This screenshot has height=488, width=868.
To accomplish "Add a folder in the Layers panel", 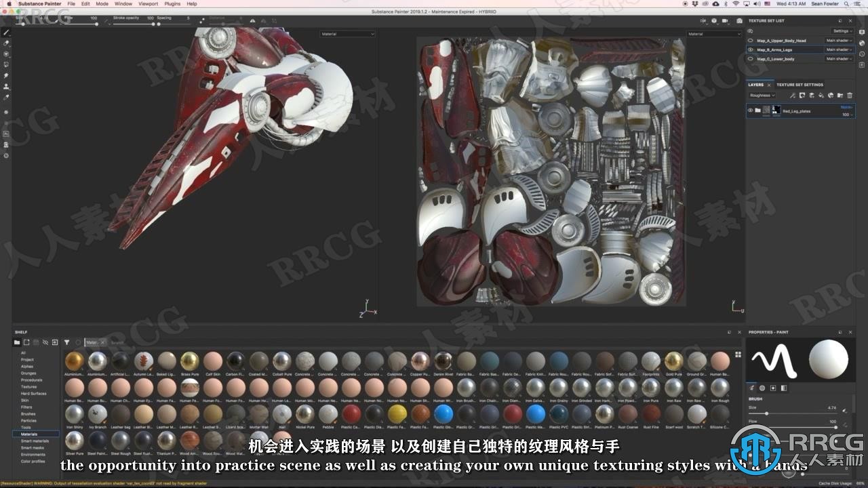I will pyautogui.click(x=840, y=96).
